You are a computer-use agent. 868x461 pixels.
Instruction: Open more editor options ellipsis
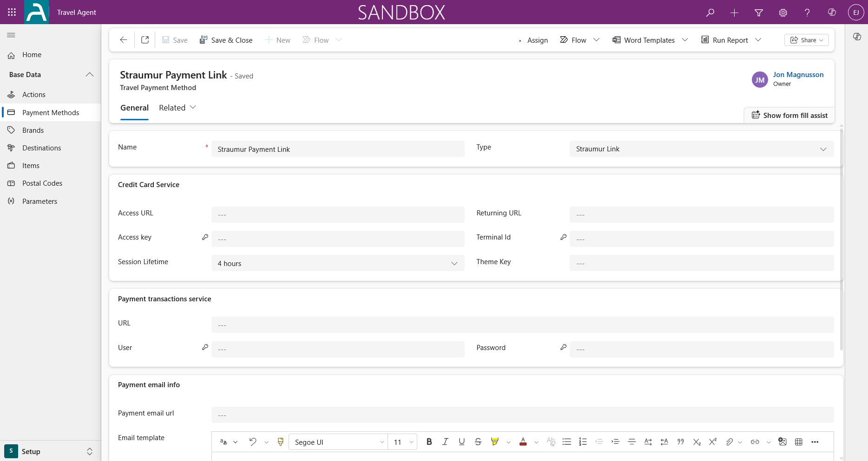click(815, 442)
